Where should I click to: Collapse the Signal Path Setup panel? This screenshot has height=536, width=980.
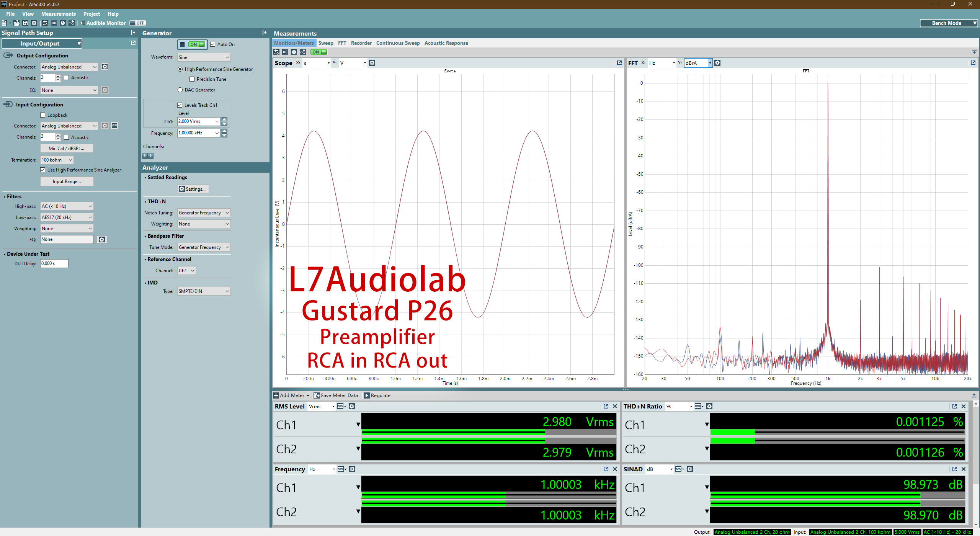pyautogui.click(x=133, y=33)
